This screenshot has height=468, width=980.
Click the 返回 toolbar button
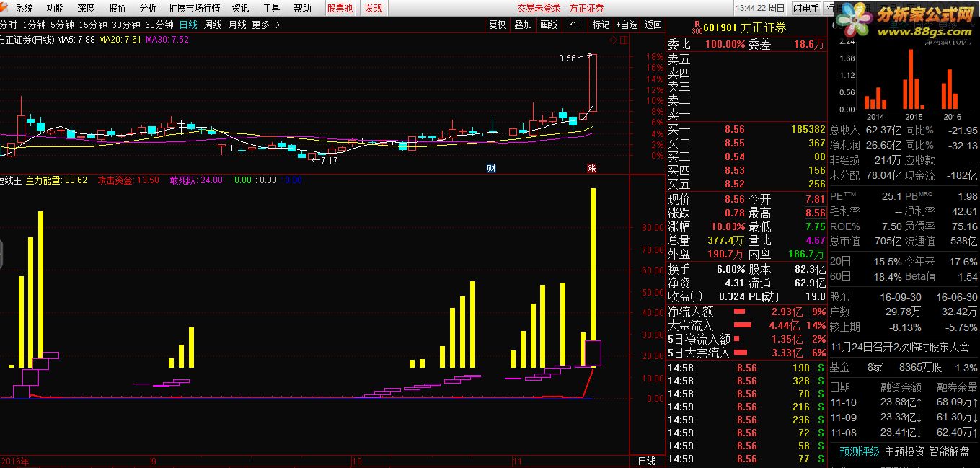coord(653,25)
